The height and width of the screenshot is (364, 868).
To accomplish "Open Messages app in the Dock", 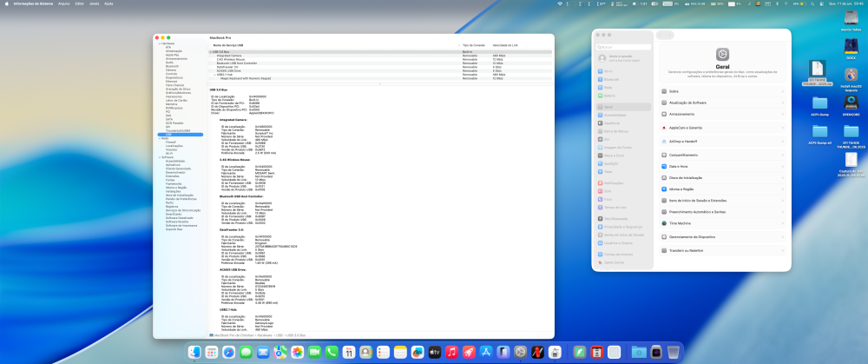I will point(246,352).
